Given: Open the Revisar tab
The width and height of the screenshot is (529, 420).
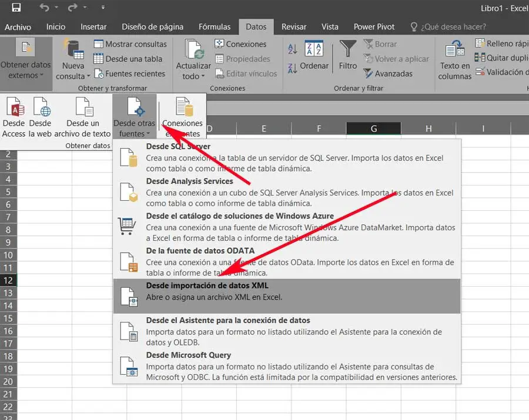Looking at the screenshot, I should pyautogui.click(x=294, y=27).
